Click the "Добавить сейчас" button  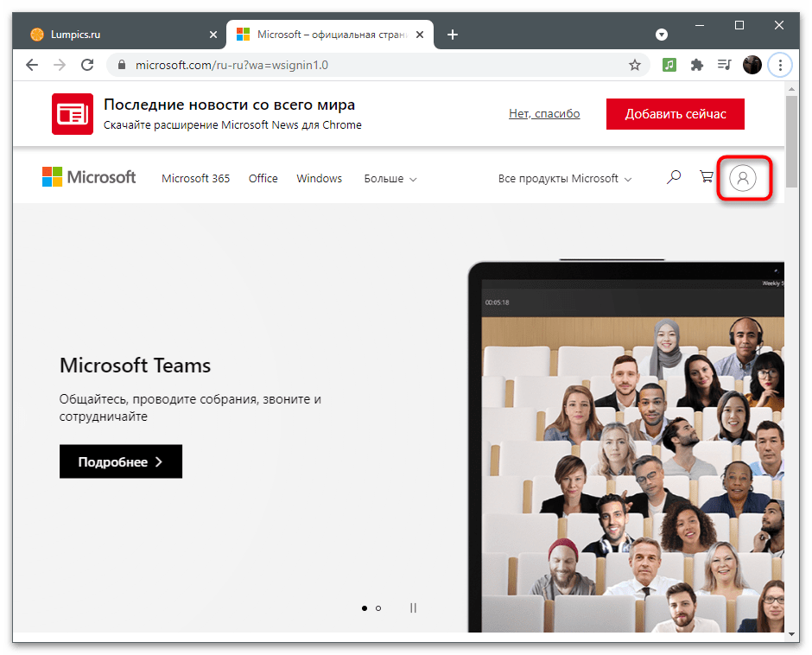(676, 114)
